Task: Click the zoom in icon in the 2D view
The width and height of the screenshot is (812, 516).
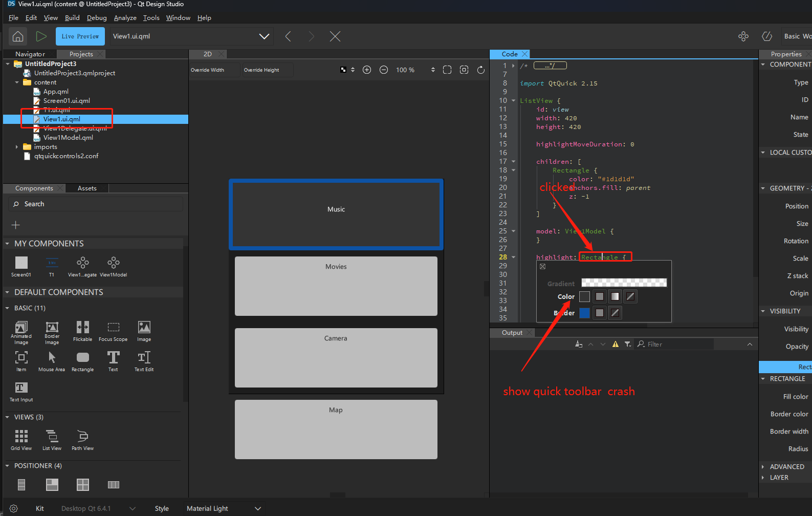Action: click(x=367, y=70)
